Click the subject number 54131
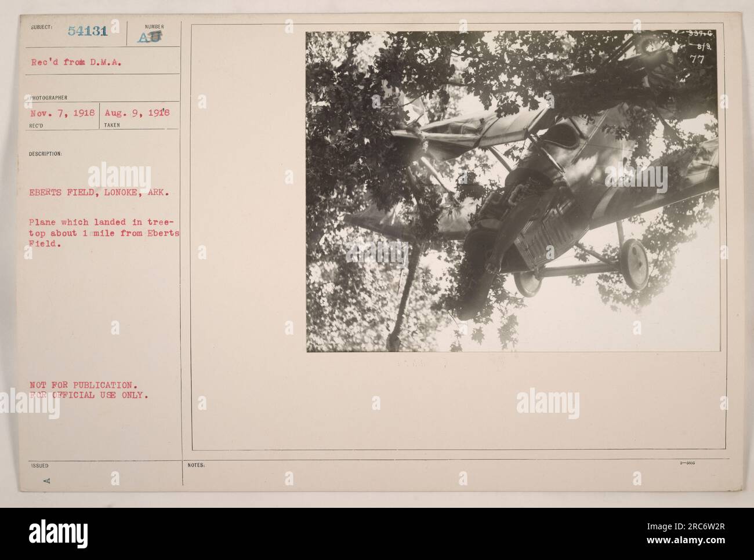This screenshot has width=754, height=560. pyautogui.click(x=88, y=32)
